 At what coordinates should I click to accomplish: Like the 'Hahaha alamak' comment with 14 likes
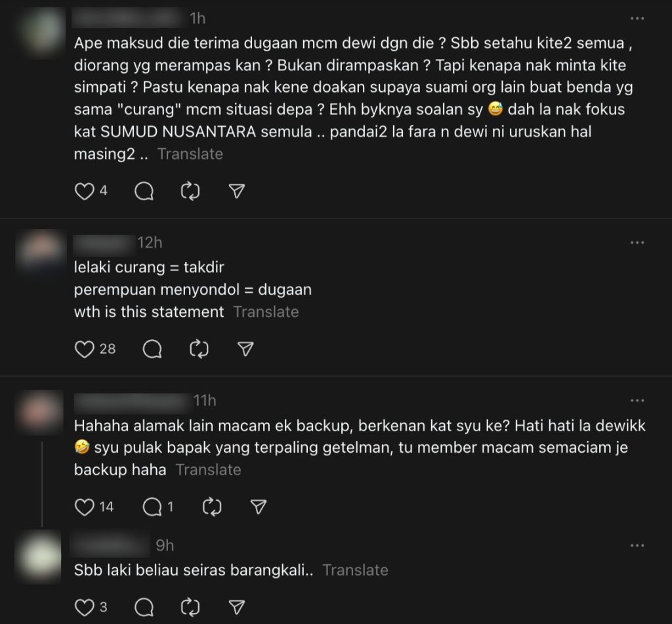pos(85,507)
